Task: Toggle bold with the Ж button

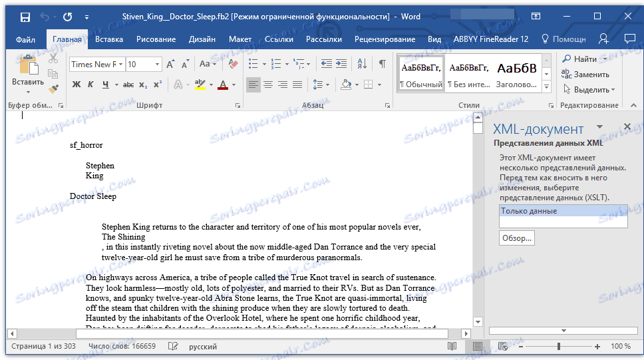Action: pyautogui.click(x=77, y=85)
